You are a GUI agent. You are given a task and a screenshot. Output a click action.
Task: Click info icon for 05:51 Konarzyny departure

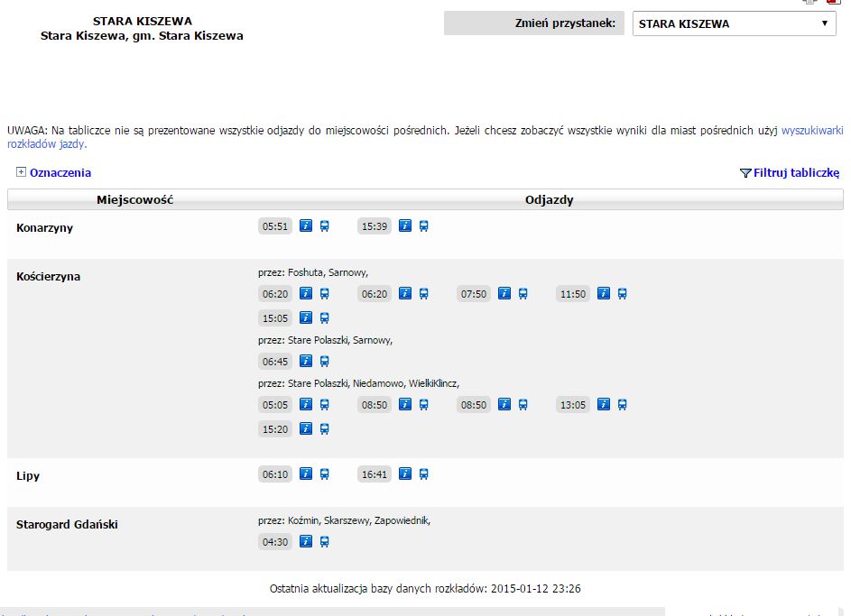[306, 226]
